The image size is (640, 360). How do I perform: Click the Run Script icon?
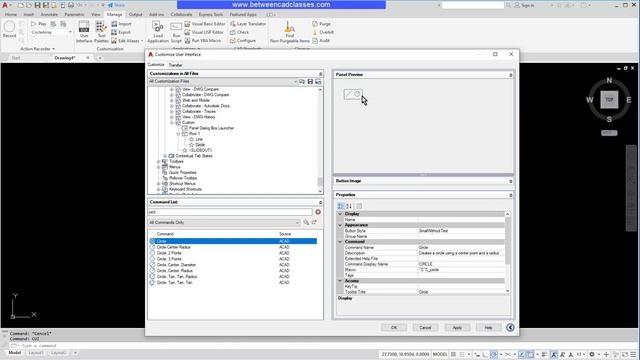176,32
